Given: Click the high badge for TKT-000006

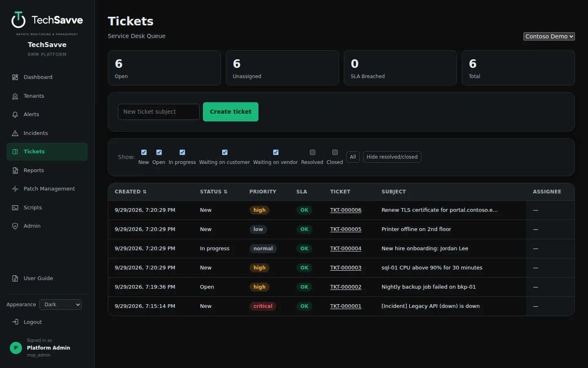Looking at the screenshot, I should (x=259, y=210).
